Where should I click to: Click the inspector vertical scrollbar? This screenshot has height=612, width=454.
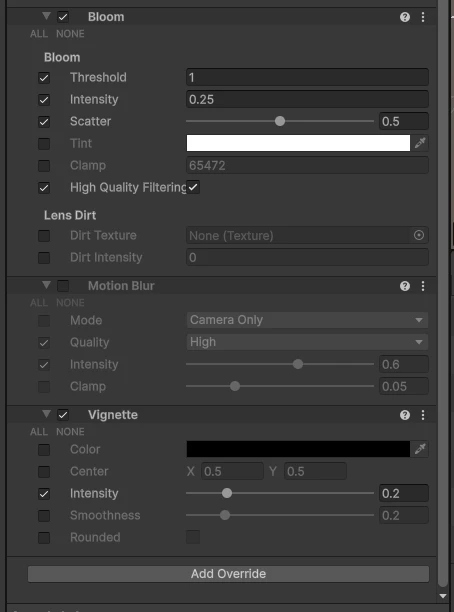[x=443, y=293]
